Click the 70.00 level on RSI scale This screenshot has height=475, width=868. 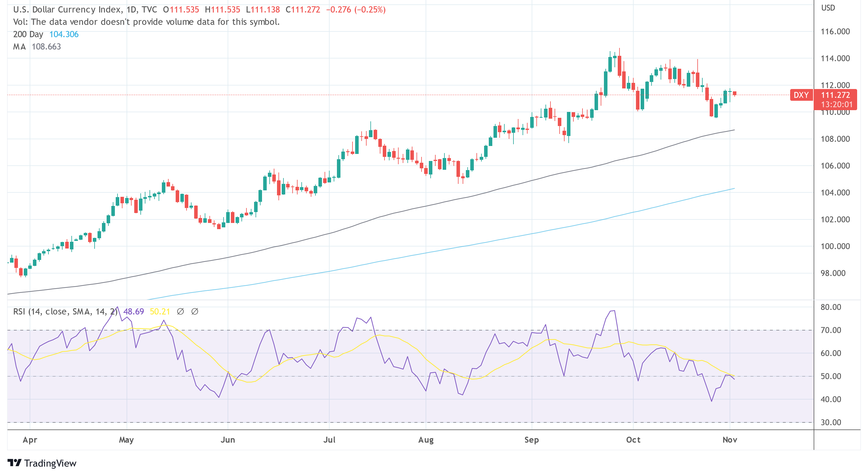[x=831, y=330]
